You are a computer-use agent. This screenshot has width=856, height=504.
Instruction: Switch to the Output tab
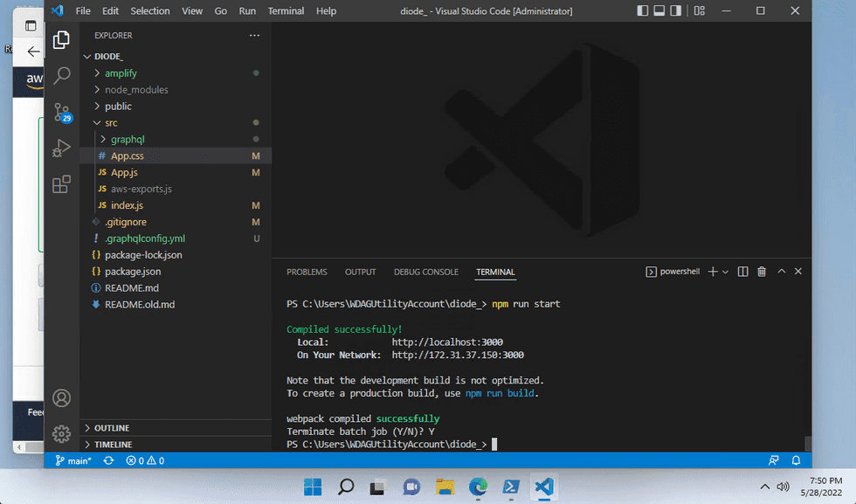pos(360,272)
